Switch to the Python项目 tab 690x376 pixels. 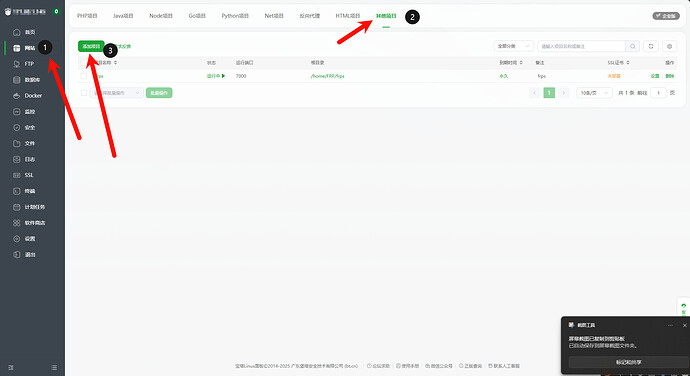click(235, 16)
